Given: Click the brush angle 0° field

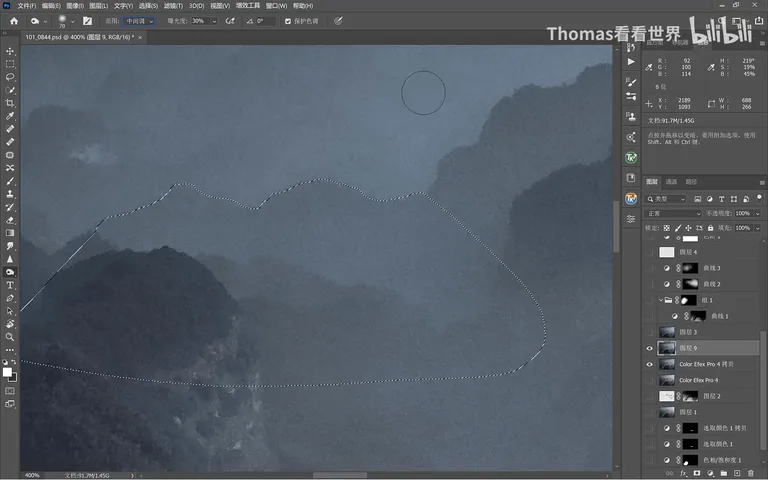Looking at the screenshot, I should pyautogui.click(x=265, y=21).
